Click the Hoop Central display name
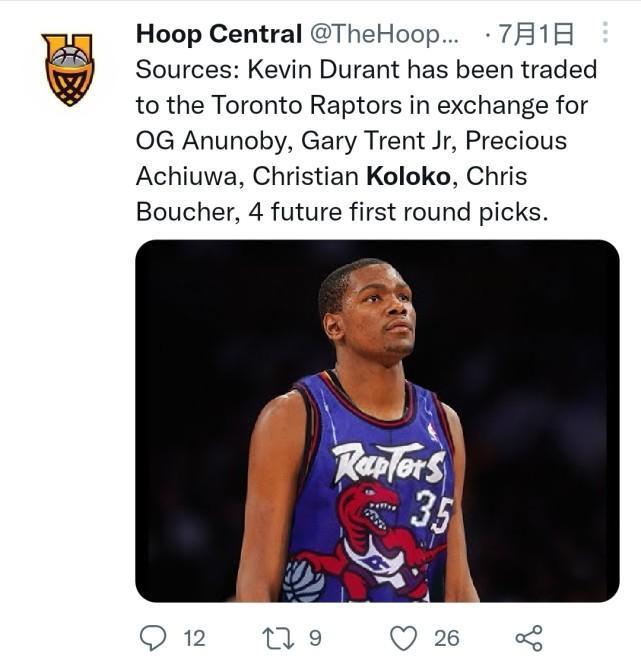 pyautogui.click(x=218, y=35)
